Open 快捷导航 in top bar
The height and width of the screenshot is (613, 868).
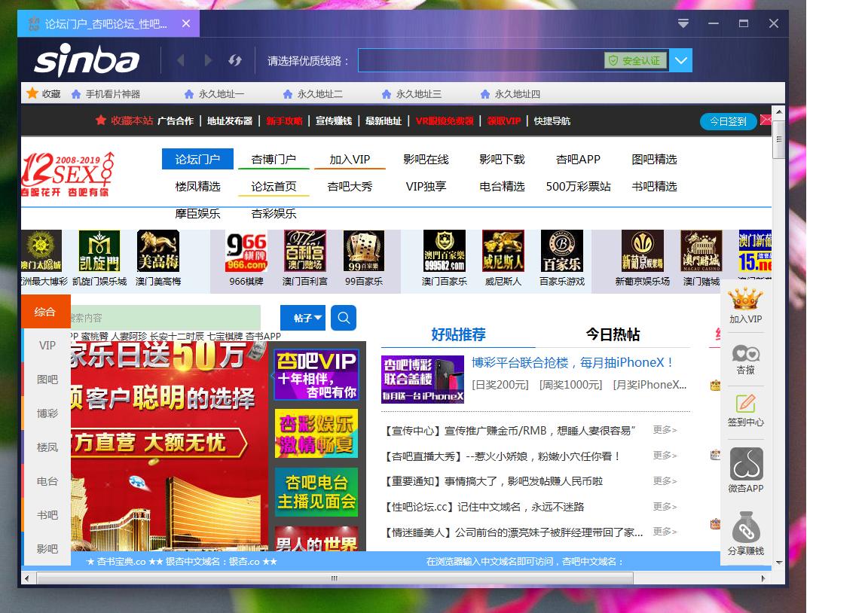coord(552,120)
